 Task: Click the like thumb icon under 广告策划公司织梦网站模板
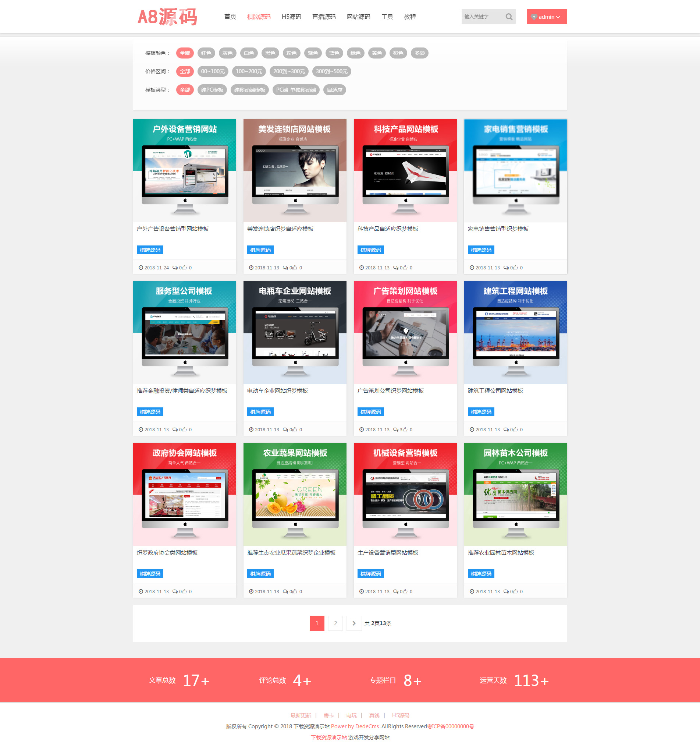click(405, 429)
